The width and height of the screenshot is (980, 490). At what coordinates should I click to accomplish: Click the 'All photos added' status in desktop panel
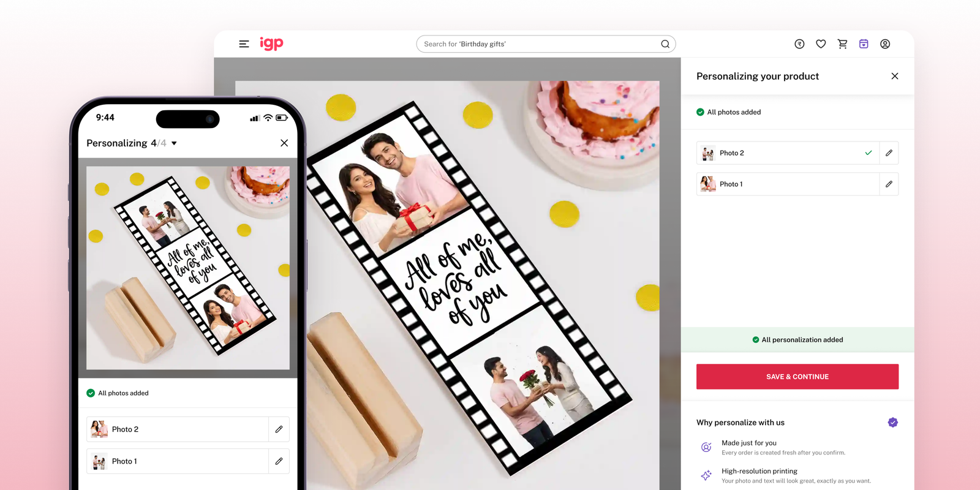729,112
